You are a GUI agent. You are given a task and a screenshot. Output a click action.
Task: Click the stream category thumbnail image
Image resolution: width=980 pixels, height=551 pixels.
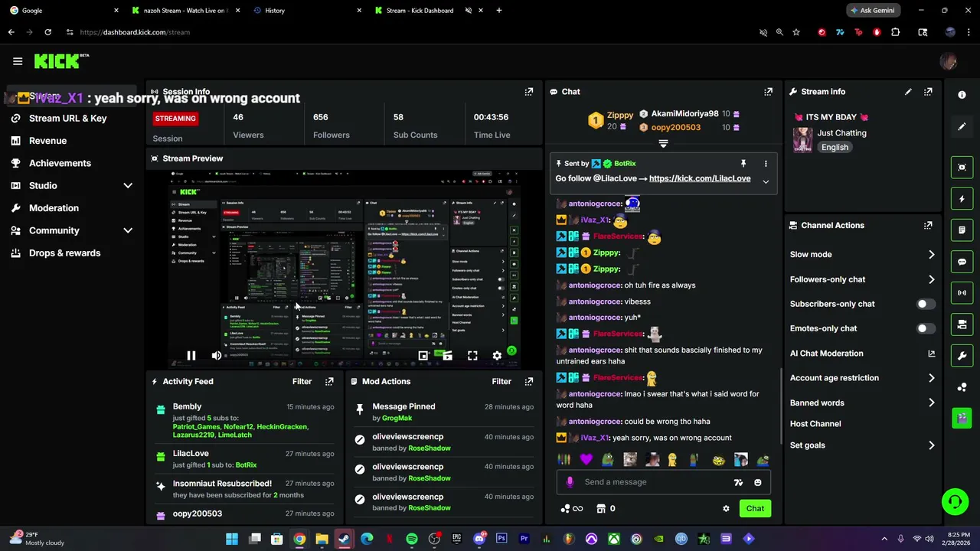(802, 140)
